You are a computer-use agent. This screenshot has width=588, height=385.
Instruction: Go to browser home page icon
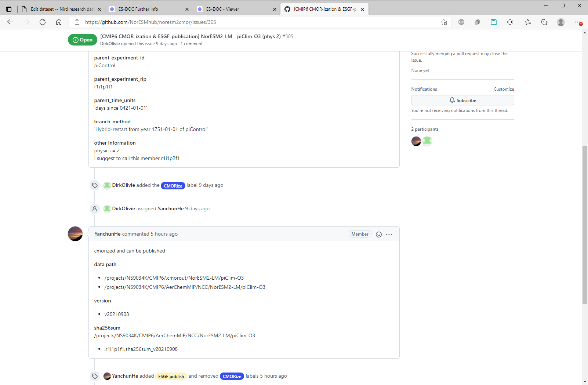point(59,22)
